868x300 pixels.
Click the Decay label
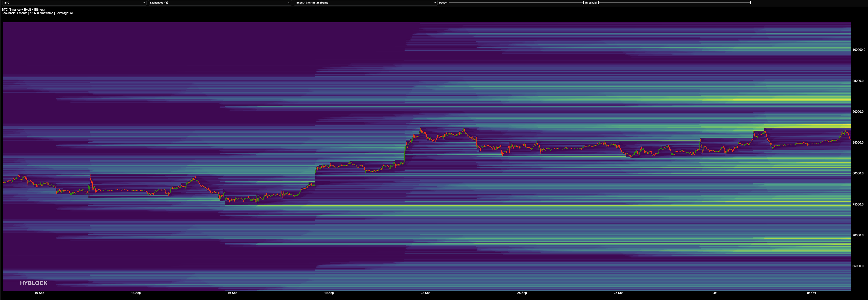point(443,3)
